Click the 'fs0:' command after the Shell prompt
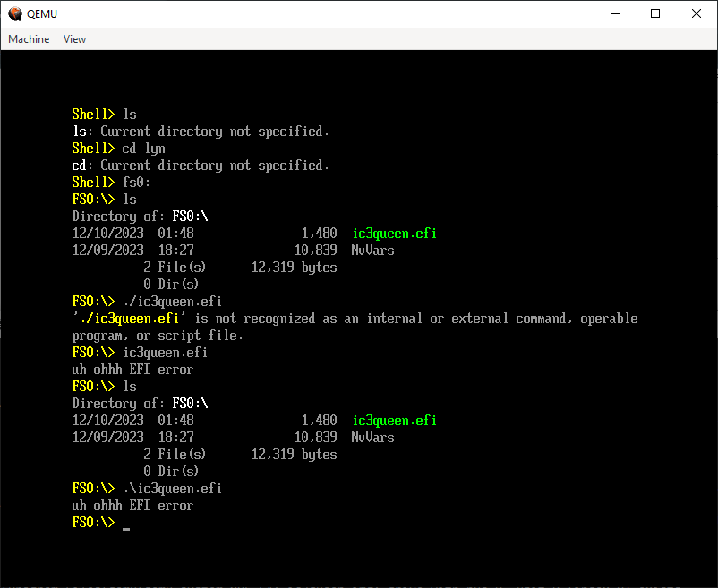Image resolution: width=718 pixels, height=588 pixels. point(137,183)
